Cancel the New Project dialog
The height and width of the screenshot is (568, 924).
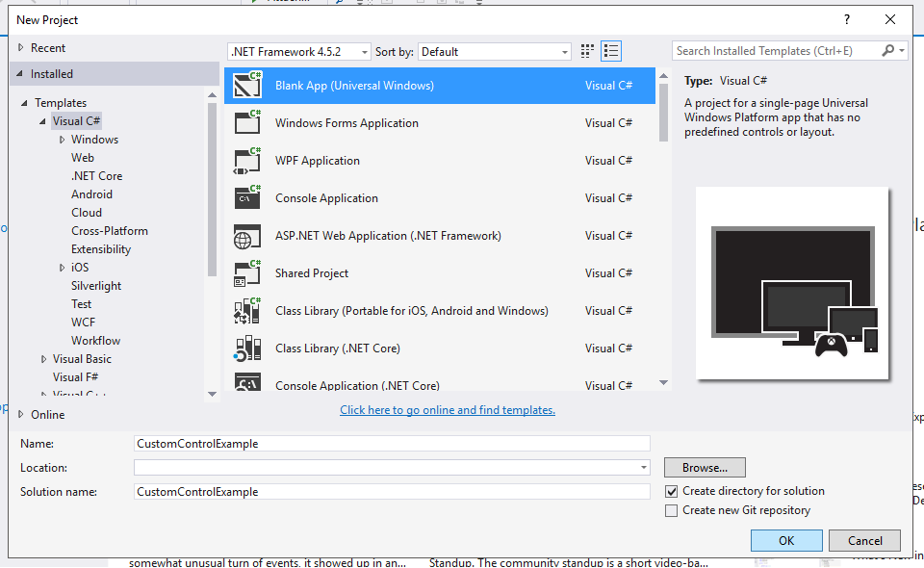[x=864, y=540]
